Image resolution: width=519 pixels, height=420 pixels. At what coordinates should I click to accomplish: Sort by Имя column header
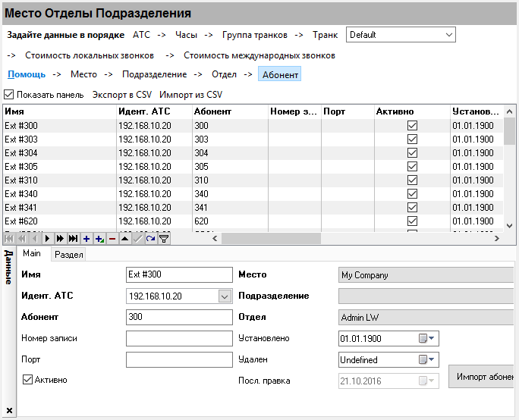coord(60,111)
